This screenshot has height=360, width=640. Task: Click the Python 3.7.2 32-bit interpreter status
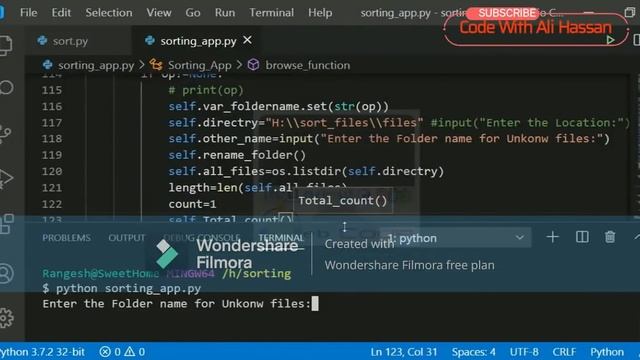(x=42, y=352)
